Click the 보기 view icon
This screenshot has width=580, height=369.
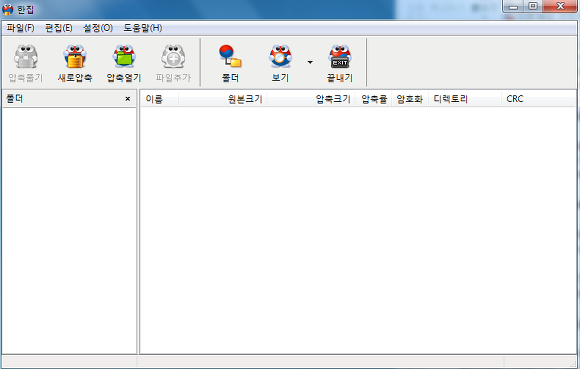pyautogui.click(x=280, y=57)
